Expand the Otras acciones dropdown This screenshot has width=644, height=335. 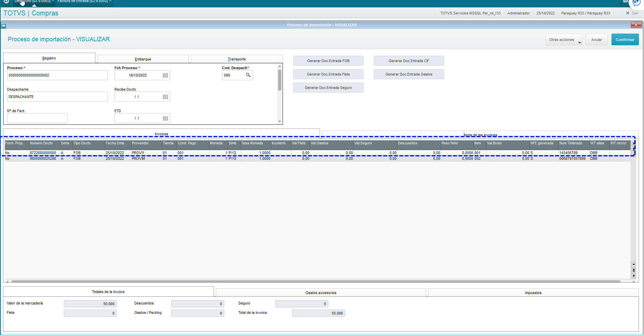564,40
